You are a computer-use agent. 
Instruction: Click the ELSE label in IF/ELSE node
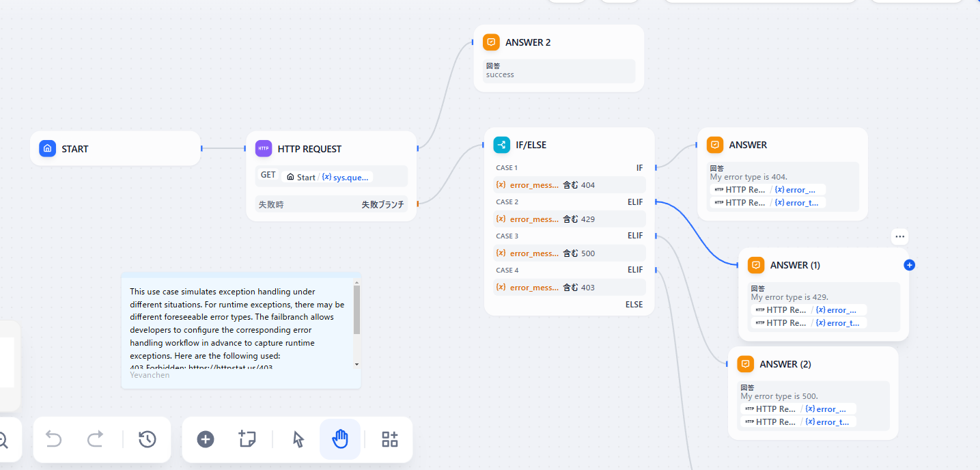(x=634, y=305)
